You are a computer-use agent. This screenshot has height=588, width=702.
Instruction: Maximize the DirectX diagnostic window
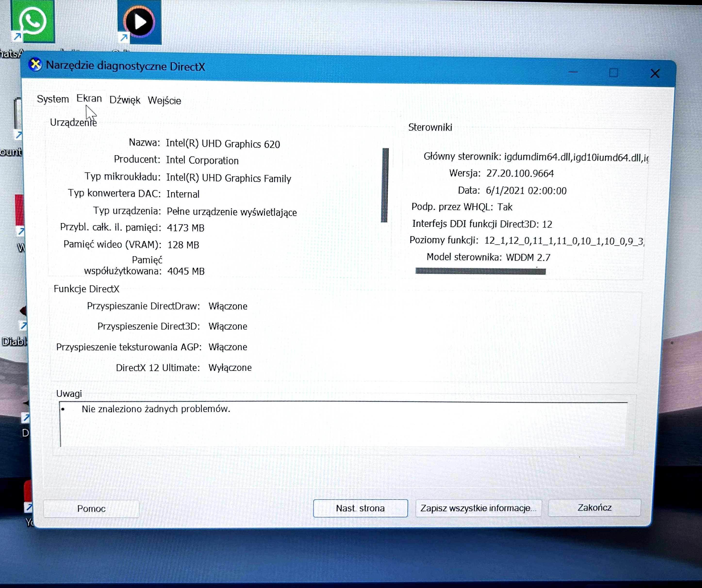(613, 73)
